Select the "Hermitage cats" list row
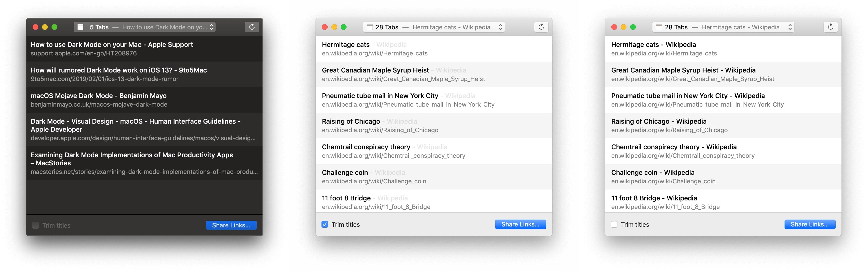 click(x=434, y=49)
